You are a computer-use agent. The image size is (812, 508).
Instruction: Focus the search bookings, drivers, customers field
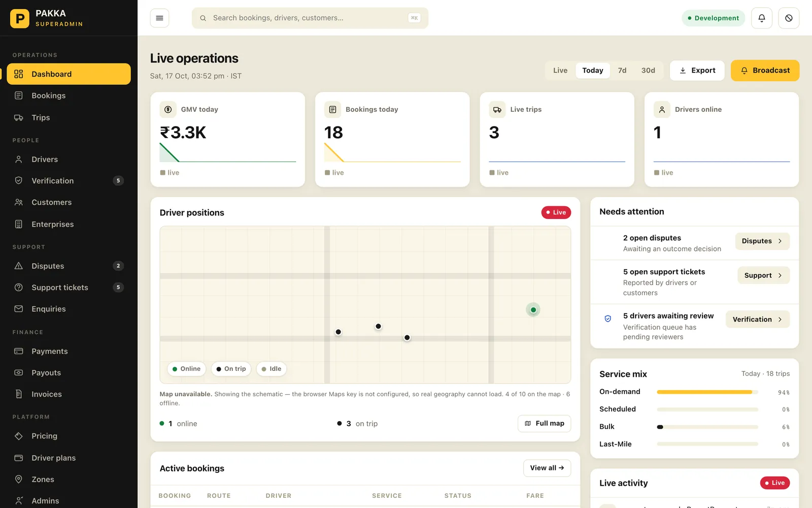pyautogui.click(x=310, y=18)
